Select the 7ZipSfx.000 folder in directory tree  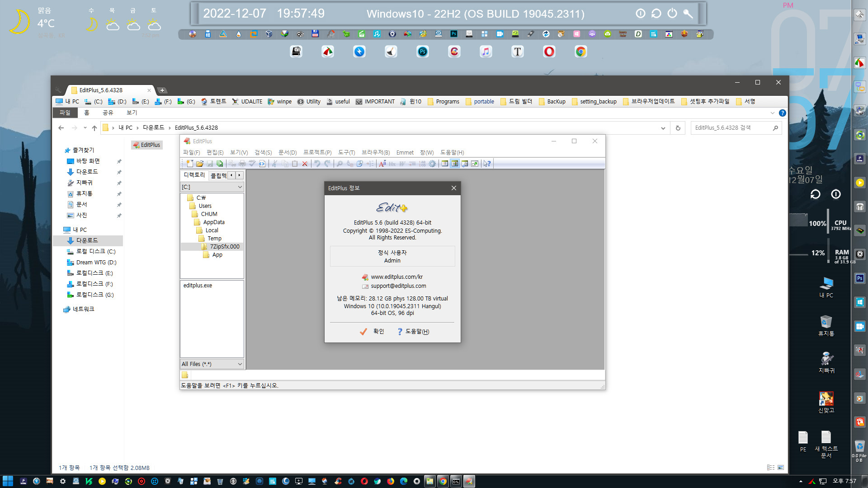pyautogui.click(x=224, y=247)
